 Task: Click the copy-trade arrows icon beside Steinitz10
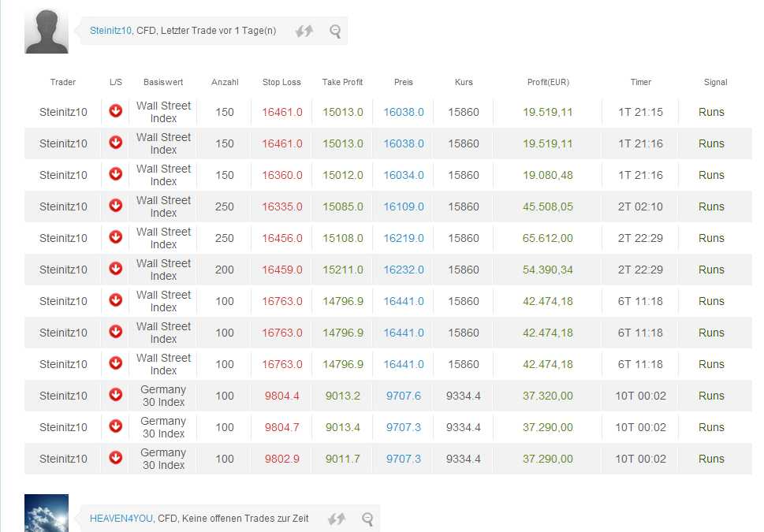click(304, 32)
